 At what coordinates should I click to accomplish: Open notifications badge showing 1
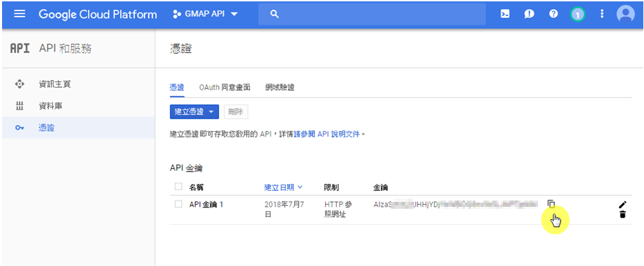577,14
